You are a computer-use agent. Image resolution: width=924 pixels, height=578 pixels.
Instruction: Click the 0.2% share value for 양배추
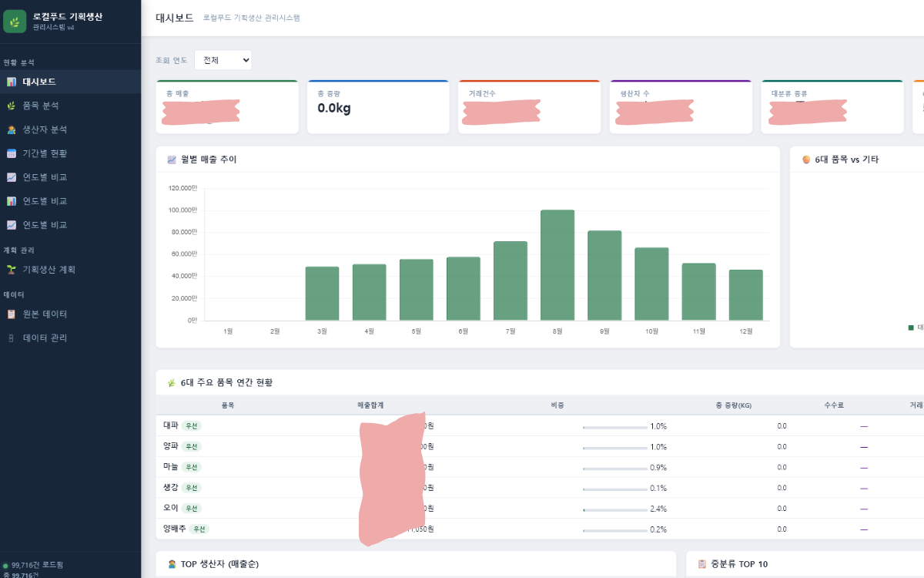click(x=658, y=529)
